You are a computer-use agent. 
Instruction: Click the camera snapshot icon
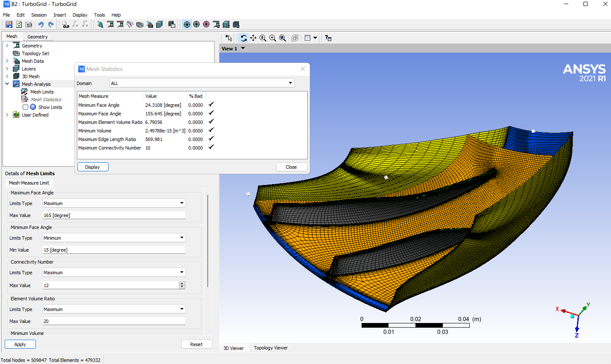29,24
